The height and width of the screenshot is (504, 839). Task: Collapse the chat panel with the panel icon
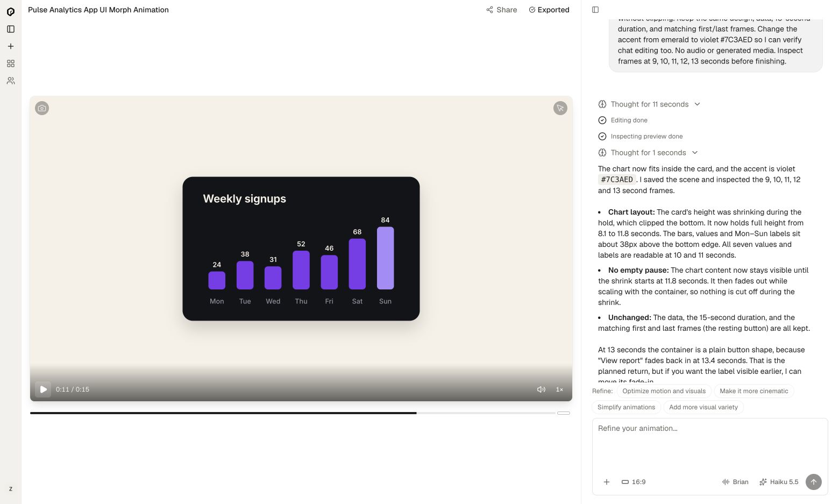click(595, 10)
